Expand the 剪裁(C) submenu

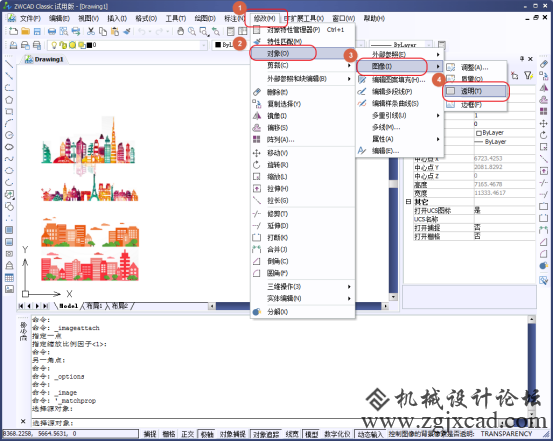[x=301, y=65]
